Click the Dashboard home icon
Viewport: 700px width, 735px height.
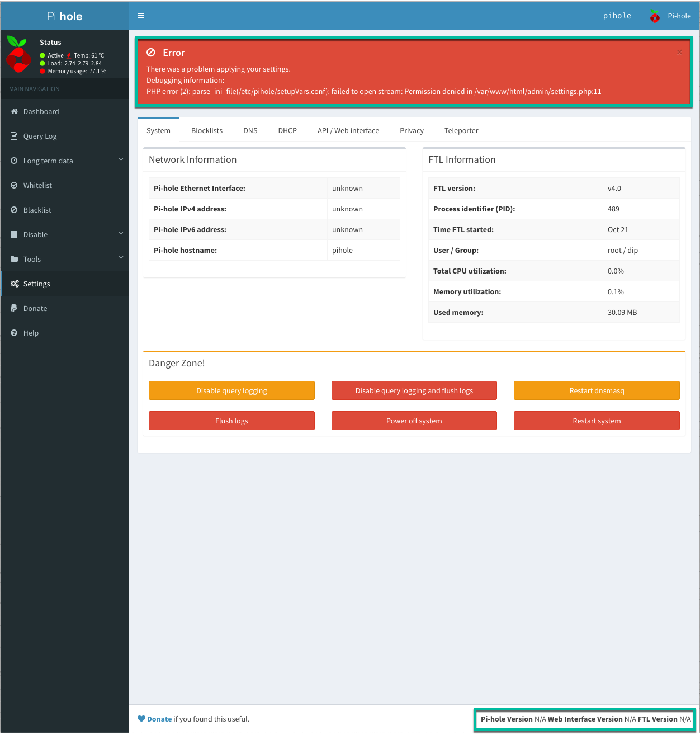[x=14, y=111]
